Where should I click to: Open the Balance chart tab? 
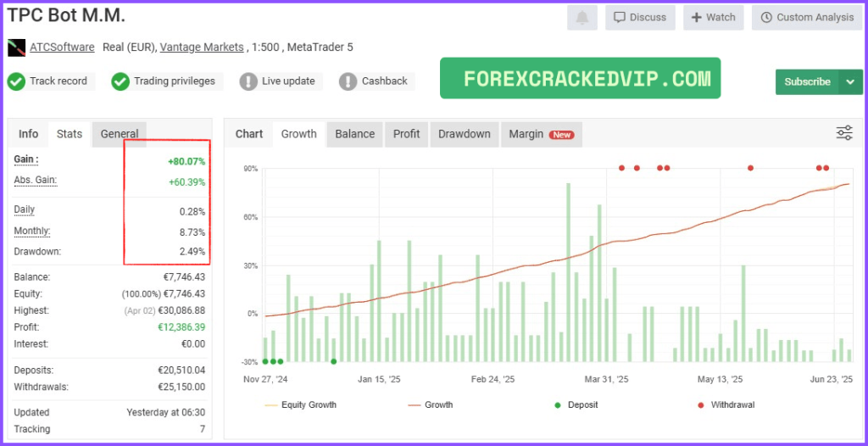click(x=355, y=134)
